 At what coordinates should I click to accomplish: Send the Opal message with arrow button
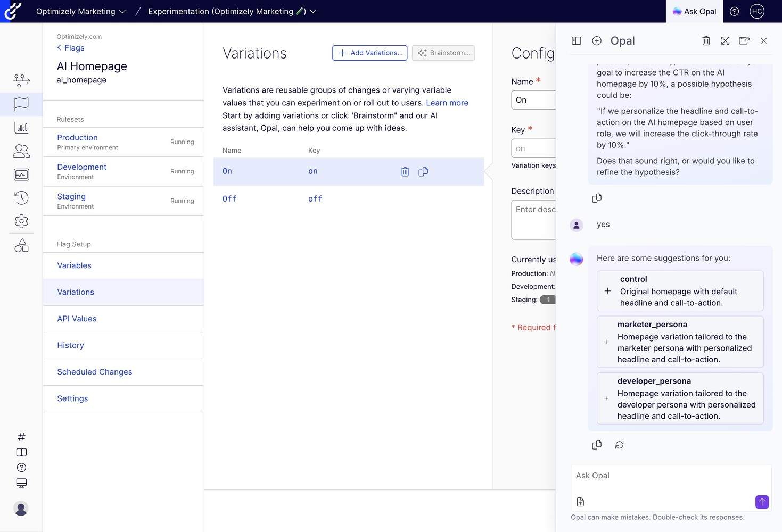click(x=762, y=502)
